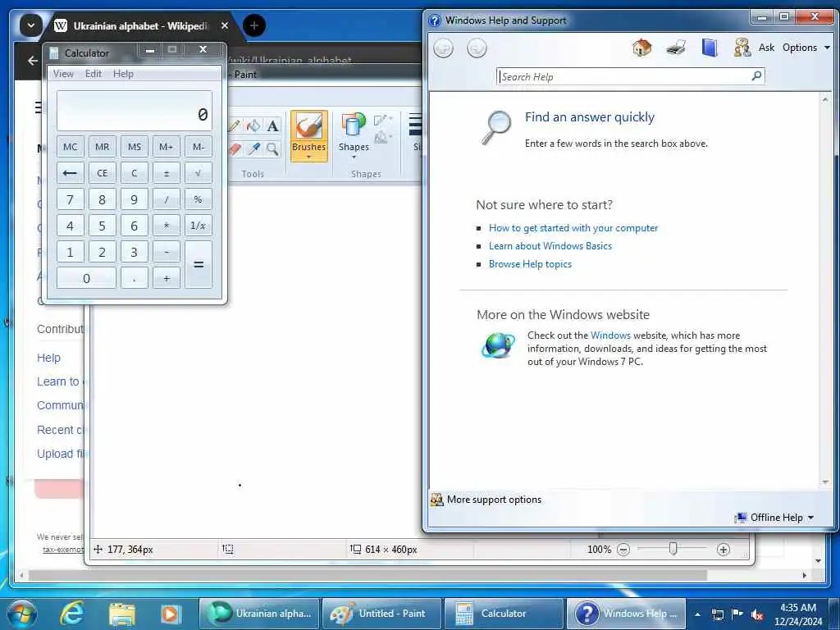The image size is (840, 630).
Task: Click the network tray icon
Action: point(717,614)
